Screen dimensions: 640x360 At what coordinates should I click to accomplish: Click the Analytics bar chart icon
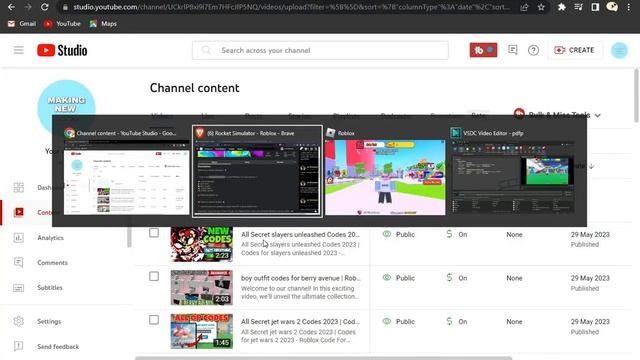(18, 238)
